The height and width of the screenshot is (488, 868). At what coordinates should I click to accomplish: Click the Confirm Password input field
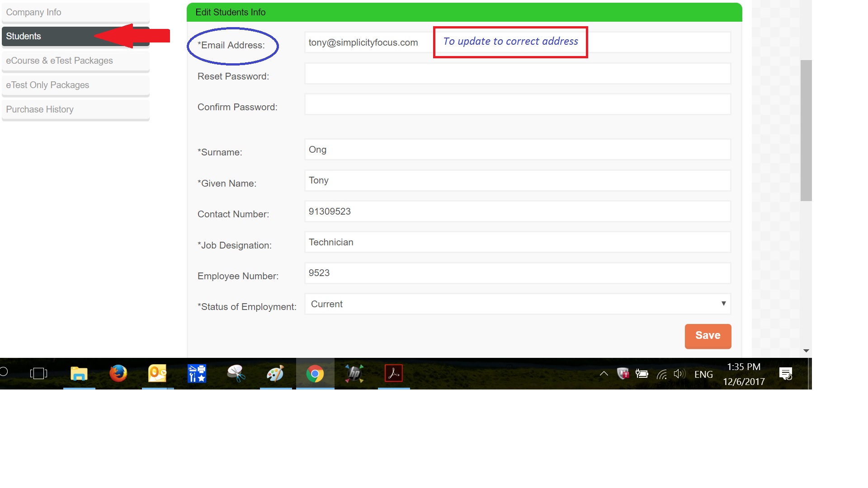point(518,104)
